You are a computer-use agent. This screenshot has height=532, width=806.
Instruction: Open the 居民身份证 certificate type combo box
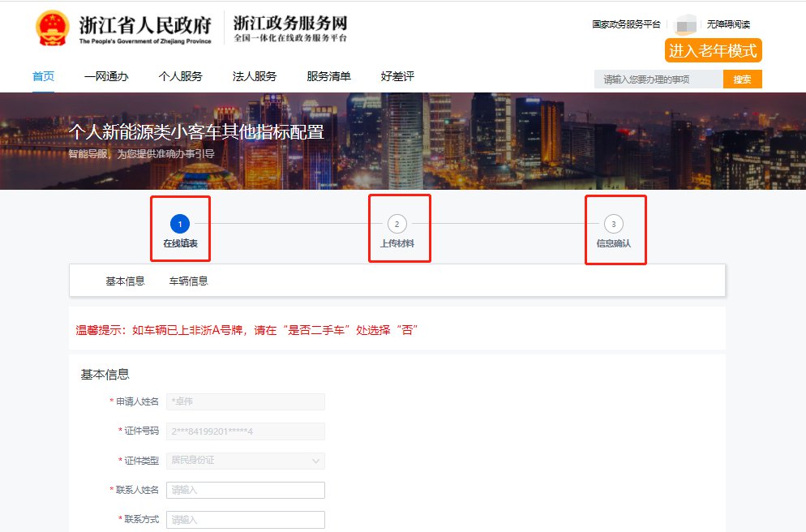pos(245,461)
